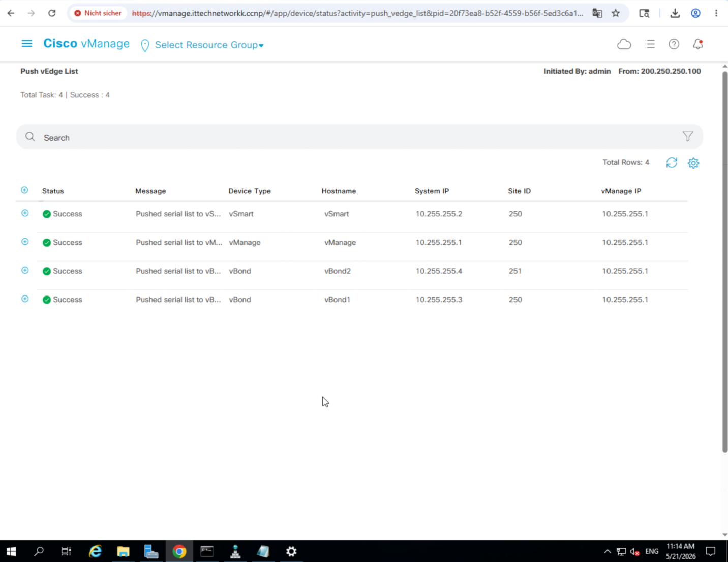This screenshot has width=728, height=562.
Task: Sort by the Message column header
Action: (x=150, y=191)
